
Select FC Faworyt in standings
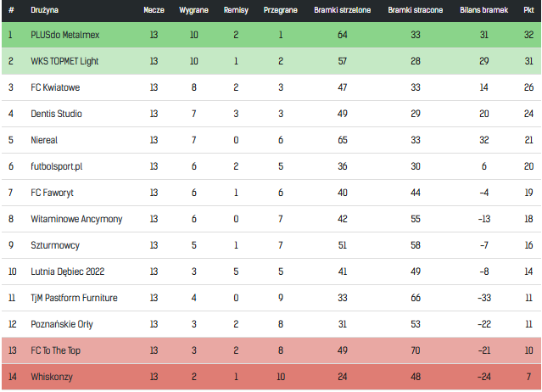click(x=53, y=193)
